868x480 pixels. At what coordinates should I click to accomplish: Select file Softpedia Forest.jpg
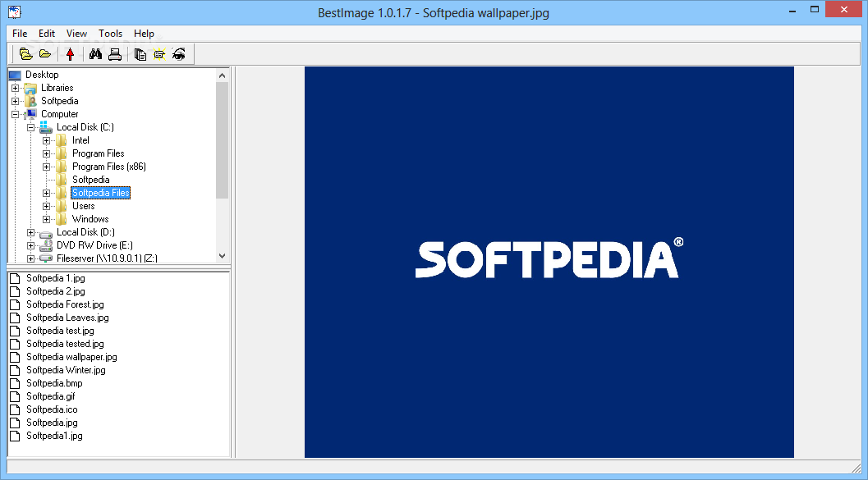[65, 304]
